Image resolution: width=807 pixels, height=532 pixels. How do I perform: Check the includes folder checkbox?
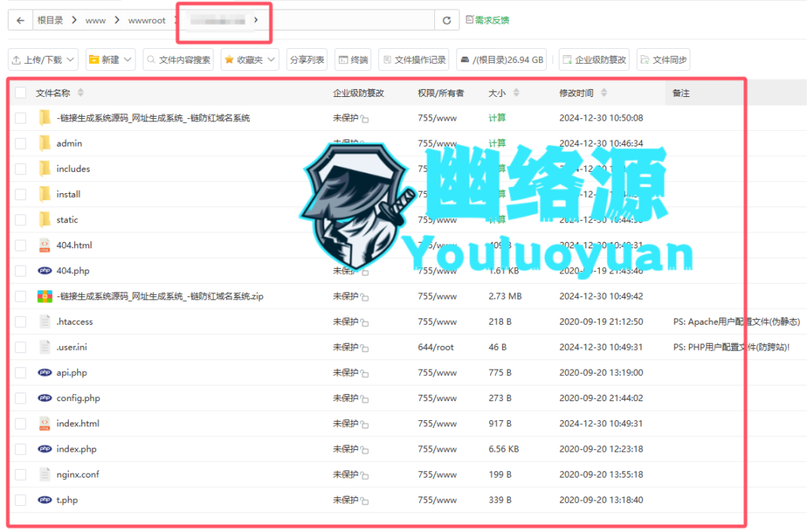click(x=20, y=169)
